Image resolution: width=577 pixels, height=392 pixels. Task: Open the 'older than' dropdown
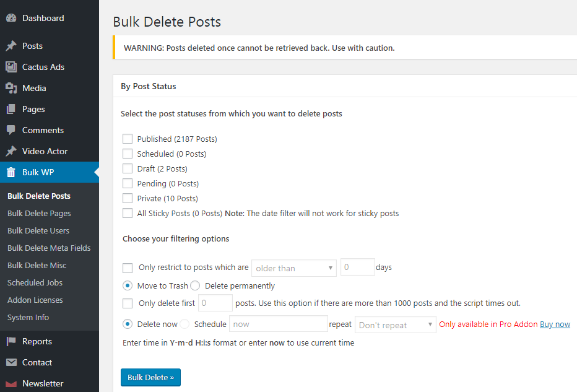point(293,268)
